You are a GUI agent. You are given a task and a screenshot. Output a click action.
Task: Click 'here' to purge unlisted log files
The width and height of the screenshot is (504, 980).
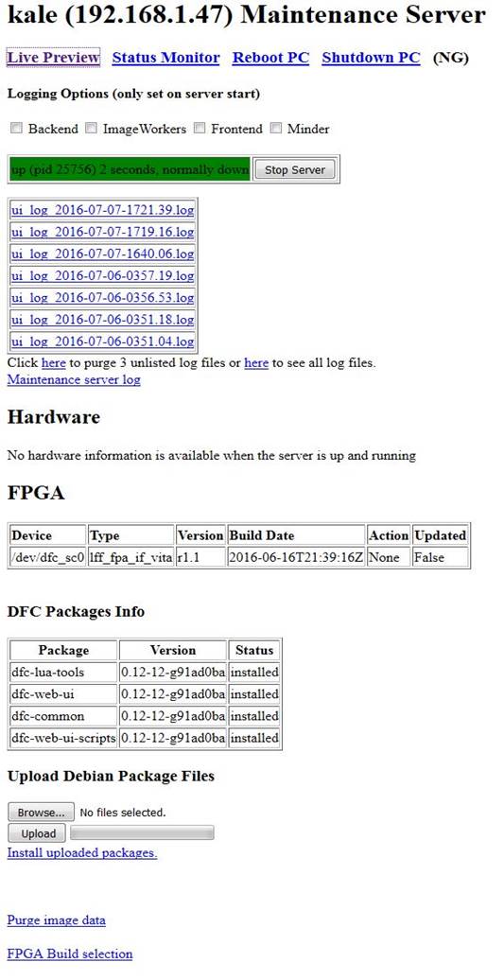tap(54, 362)
